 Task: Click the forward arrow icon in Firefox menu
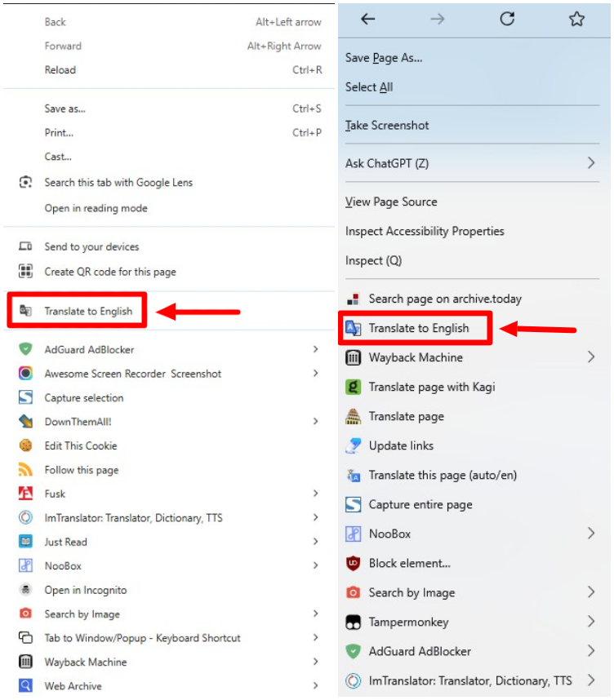(437, 19)
